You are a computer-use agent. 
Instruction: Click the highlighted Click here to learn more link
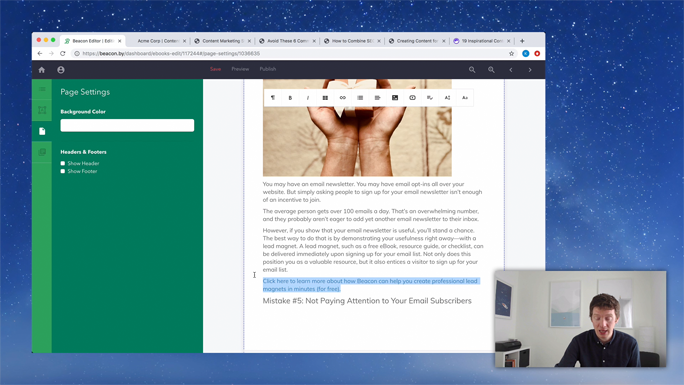370,285
